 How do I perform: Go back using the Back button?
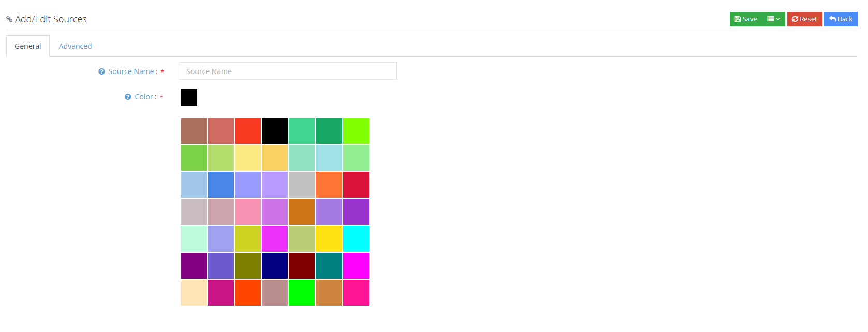(841, 19)
